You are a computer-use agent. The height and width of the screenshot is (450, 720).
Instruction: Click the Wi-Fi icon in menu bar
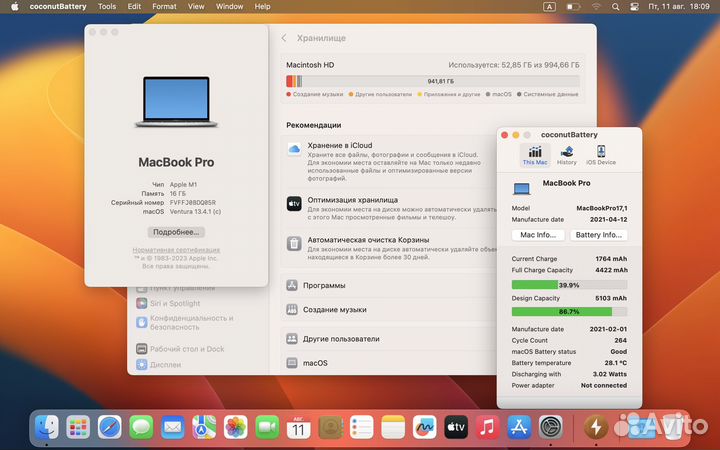pyautogui.click(x=596, y=6)
